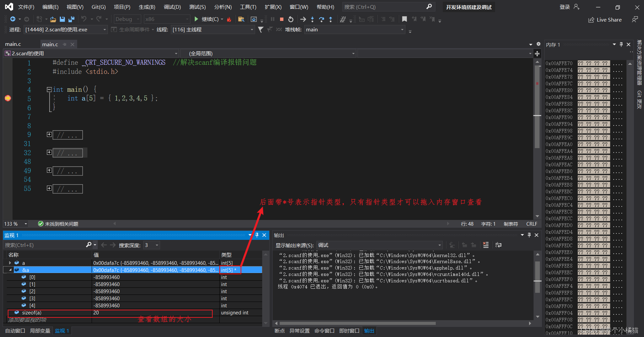Toggle the breakpoint on line 5
The image size is (644, 337).
[x=8, y=98]
